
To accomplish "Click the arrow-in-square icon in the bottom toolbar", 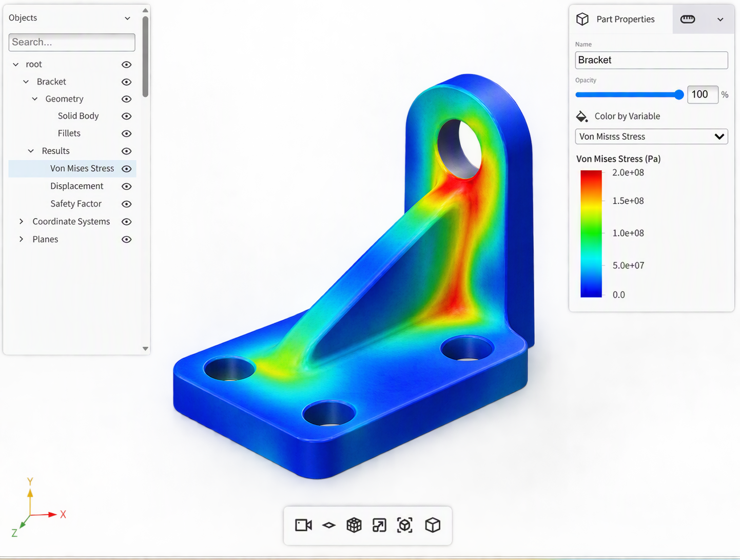I will click(x=379, y=525).
